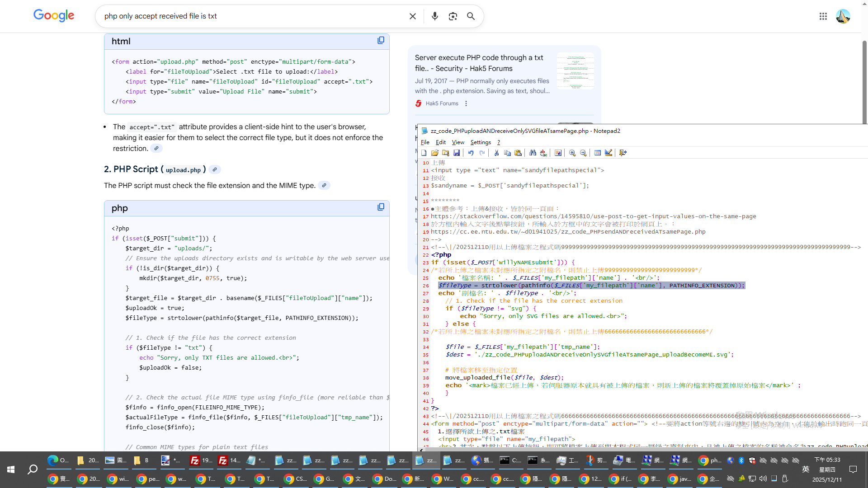Open the Settings menu in Notepad2
Screen dimensions: 868x488
point(480,142)
